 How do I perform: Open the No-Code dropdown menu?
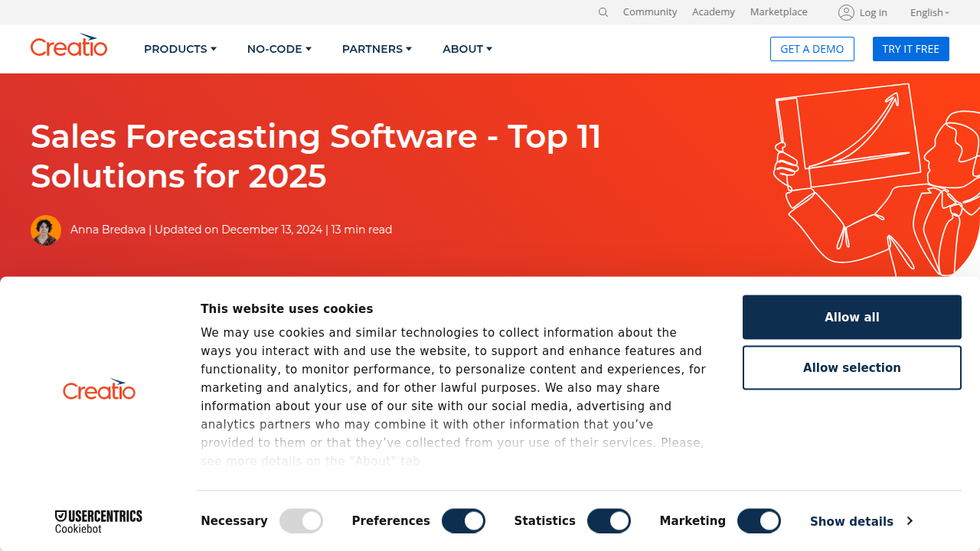click(279, 49)
